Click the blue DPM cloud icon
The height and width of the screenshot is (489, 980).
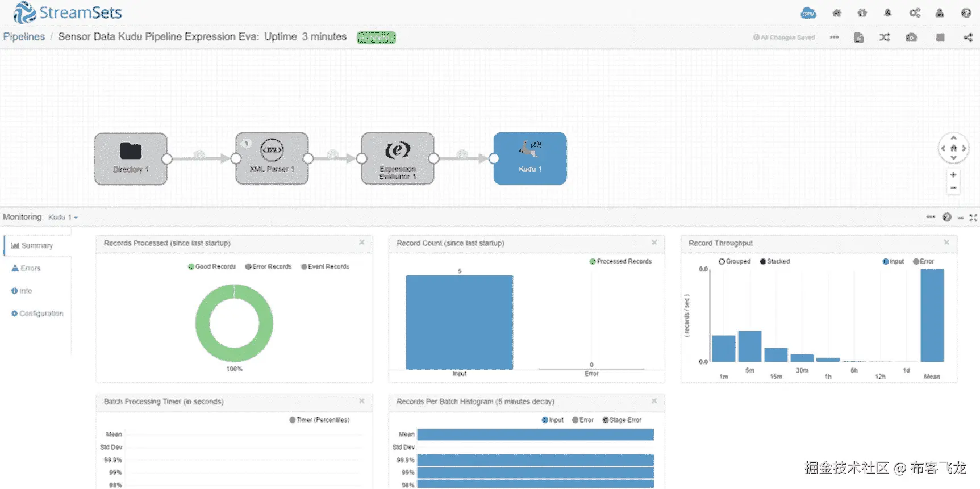pyautogui.click(x=808, y=13)
